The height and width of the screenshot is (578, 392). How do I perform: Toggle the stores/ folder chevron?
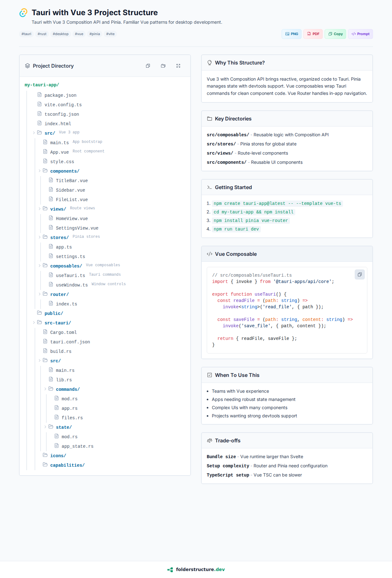(40, 237)
